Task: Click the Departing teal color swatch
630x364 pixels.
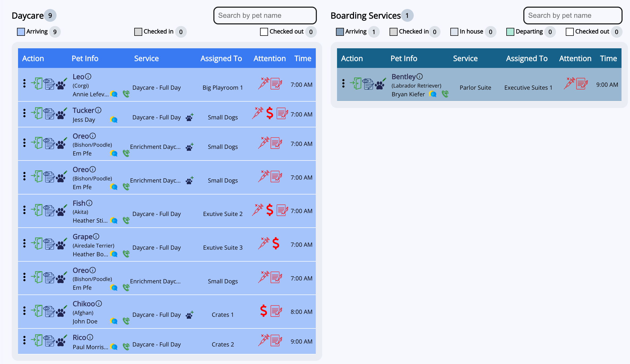Action: [510, 32]
